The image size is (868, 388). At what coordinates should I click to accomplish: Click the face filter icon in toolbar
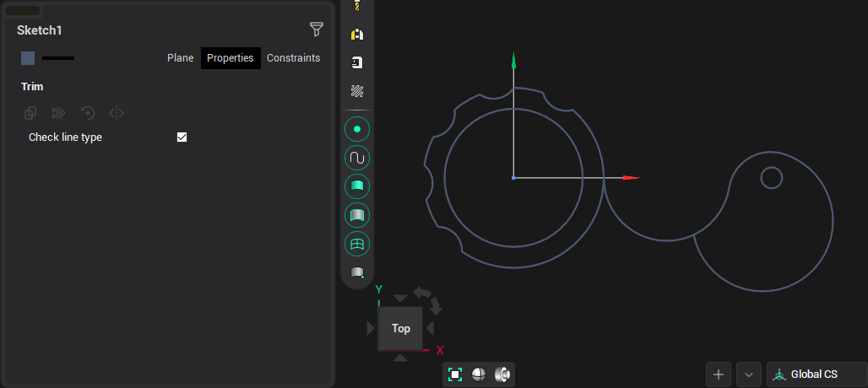click(x=357, y=186)
